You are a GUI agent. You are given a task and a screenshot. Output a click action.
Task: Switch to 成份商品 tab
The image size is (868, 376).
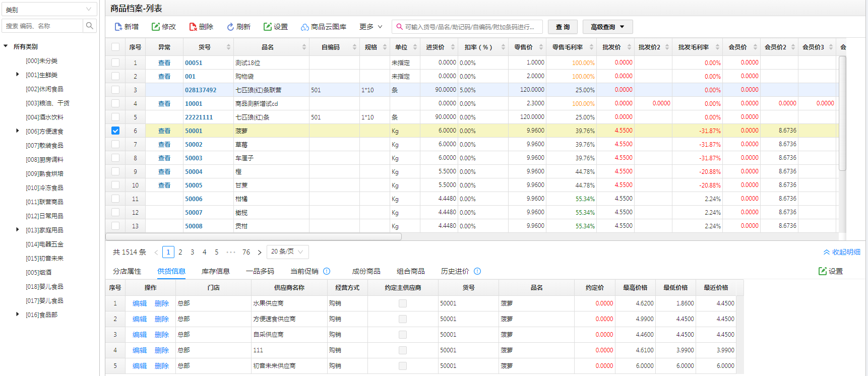[366, 271]
